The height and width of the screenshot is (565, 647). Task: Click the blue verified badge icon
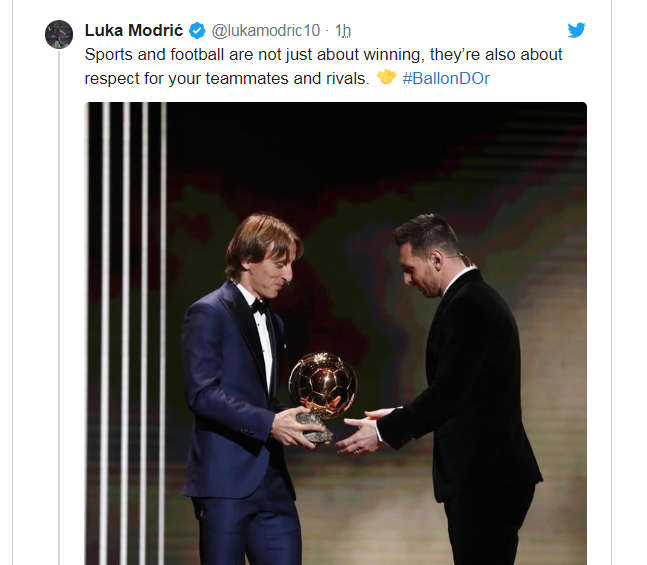click(x=198, y=30)
